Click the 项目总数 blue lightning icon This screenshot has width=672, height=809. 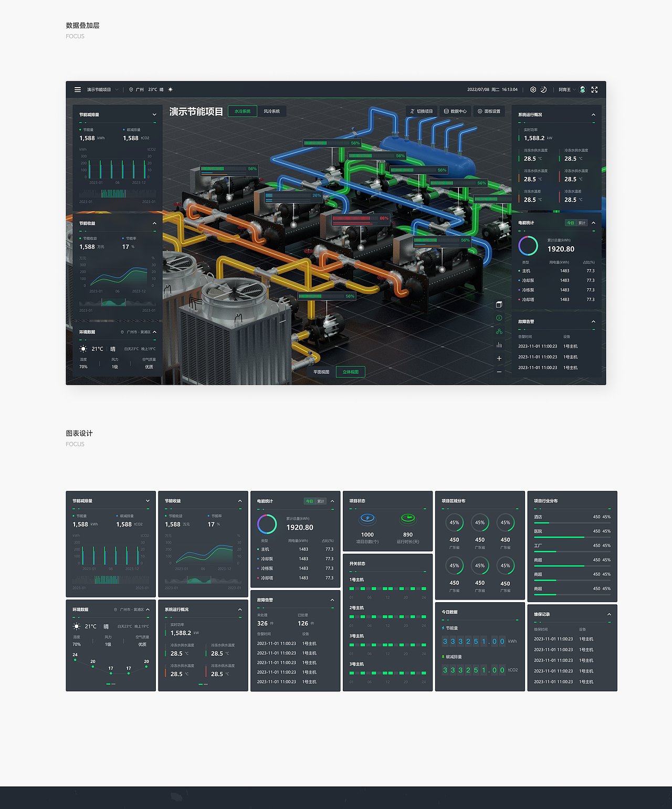point(367,519)
